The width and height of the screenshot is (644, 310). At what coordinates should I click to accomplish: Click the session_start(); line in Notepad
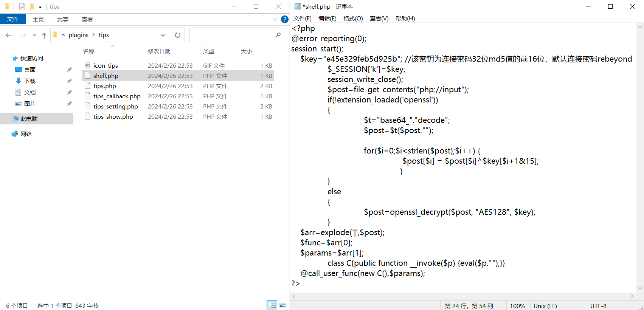click(x=317, y=49)
